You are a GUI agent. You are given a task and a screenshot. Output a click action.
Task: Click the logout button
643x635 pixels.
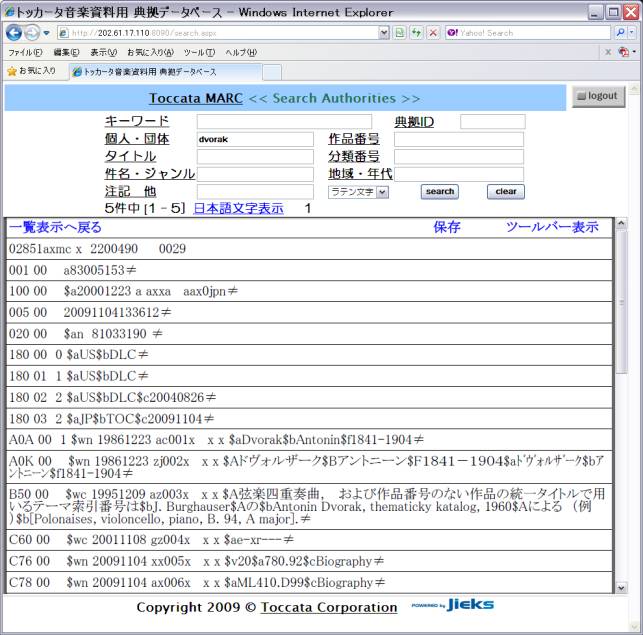598,96
